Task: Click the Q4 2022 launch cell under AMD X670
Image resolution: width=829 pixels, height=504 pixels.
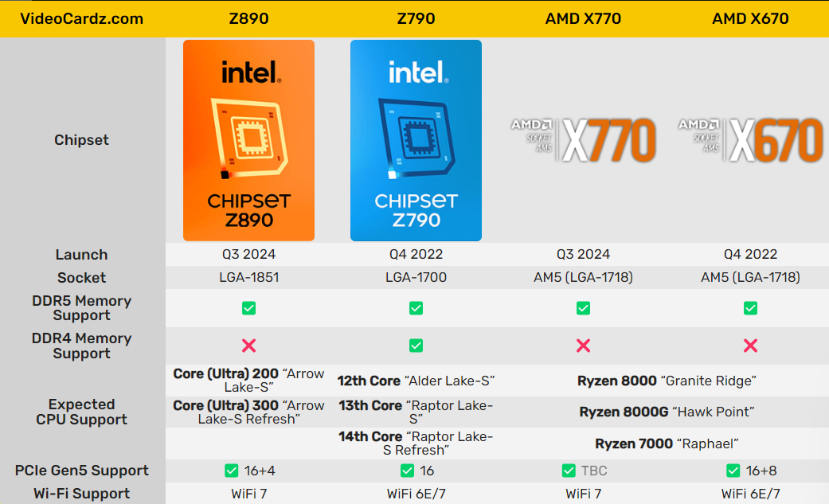Action: pyautogui.click(x=750, y=254)
